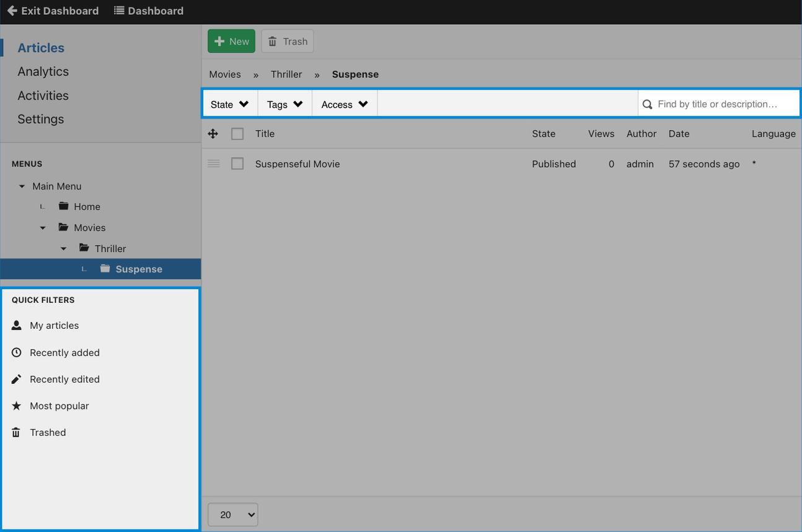Click the drag handle on Suspenseful Movie row
The width and height of the screenshot is (802, 532).
pos(213,164)
